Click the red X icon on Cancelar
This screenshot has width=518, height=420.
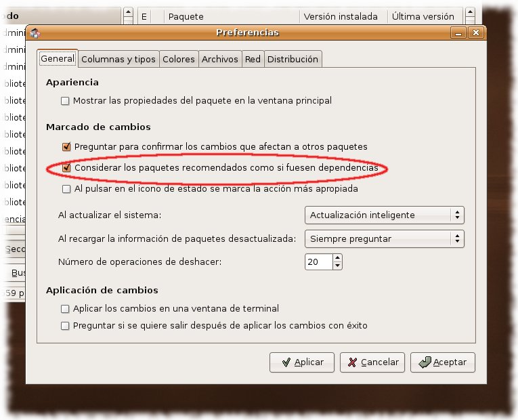(x=353, y=362)
